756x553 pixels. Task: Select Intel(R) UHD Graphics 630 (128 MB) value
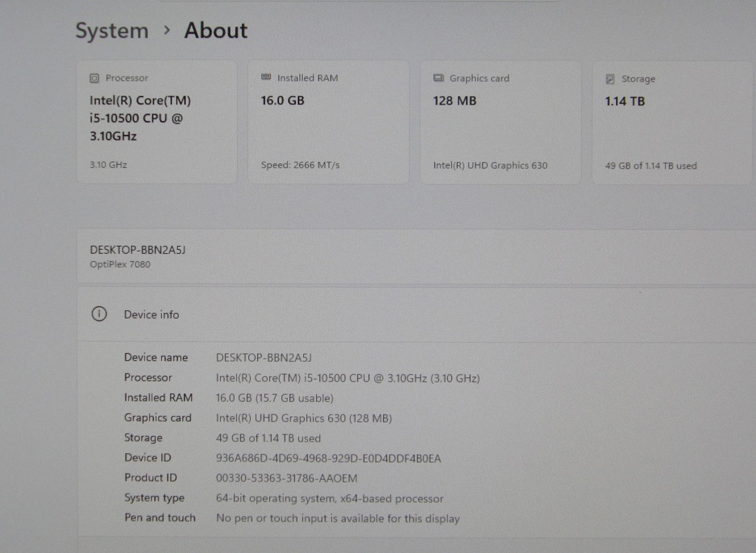304,418
